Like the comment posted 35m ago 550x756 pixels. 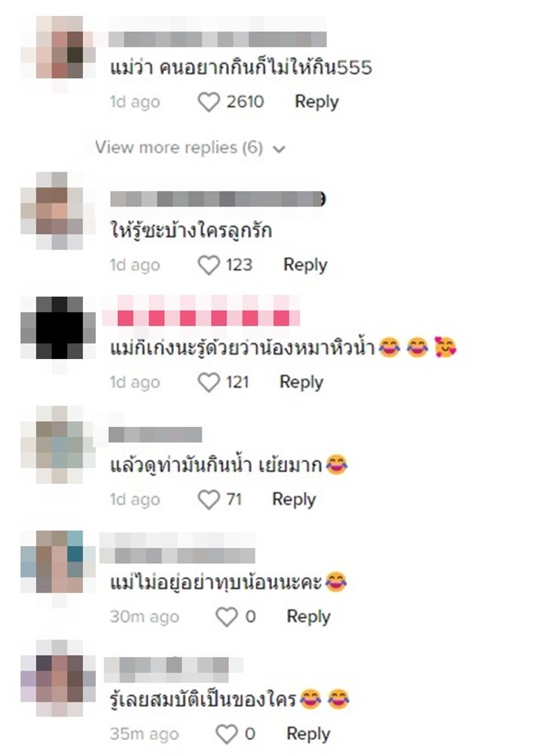tap(227, 734)
